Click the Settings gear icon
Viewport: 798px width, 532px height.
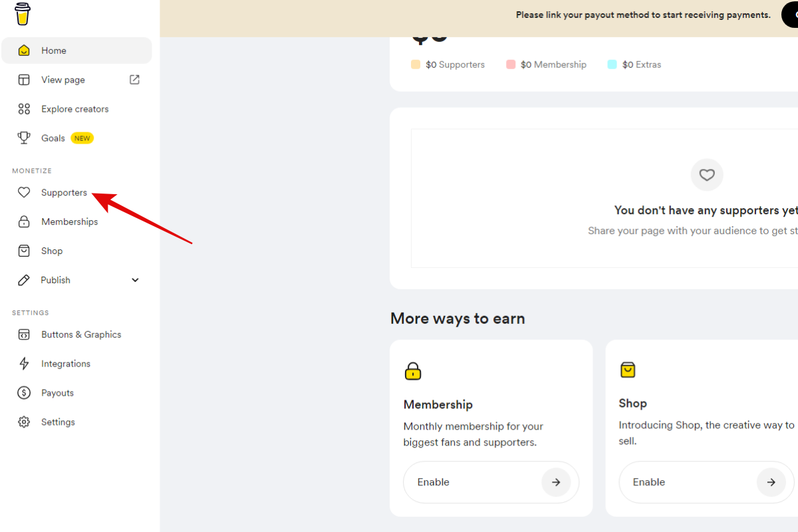[24, 422]
